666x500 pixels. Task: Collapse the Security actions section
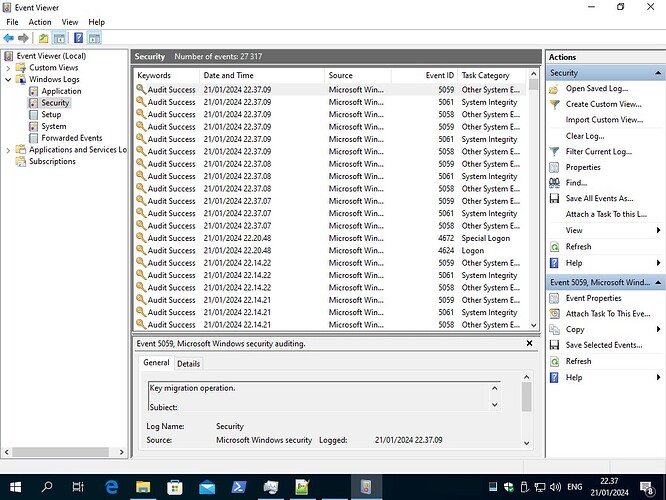(x=658, y=73)
